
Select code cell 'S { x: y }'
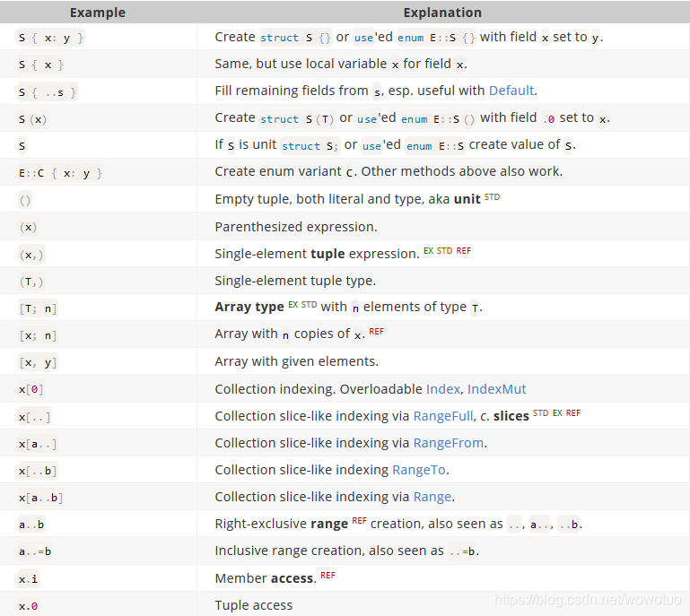click(50, 38)
